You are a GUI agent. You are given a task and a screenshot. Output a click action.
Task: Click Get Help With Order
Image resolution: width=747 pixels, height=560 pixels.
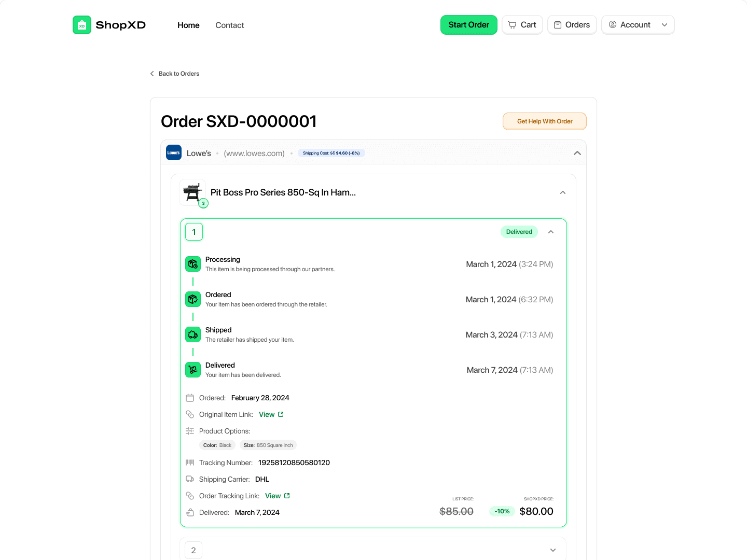pos(545,121)
